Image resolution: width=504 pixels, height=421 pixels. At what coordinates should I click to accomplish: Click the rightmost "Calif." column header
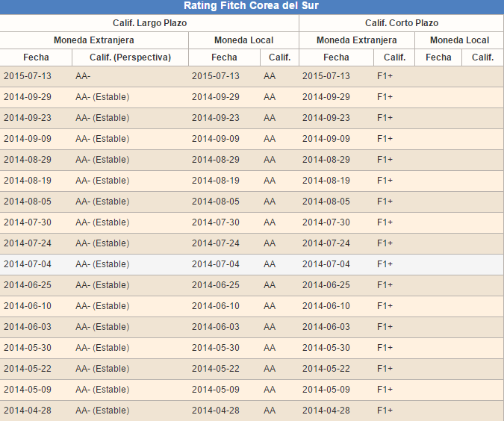tap(482, 57)
